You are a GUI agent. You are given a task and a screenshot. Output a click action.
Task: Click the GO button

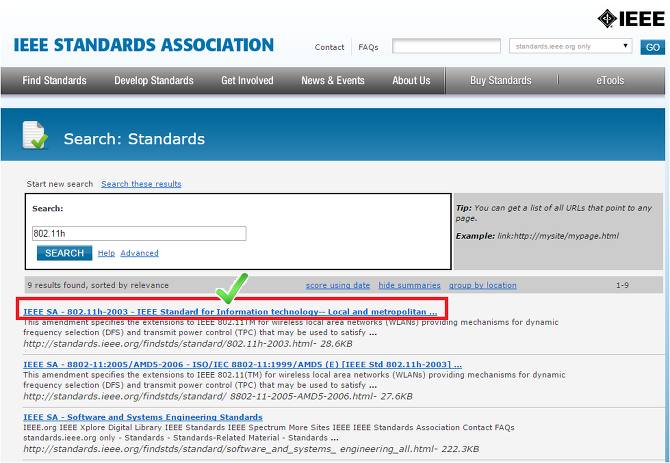(652, 47)
